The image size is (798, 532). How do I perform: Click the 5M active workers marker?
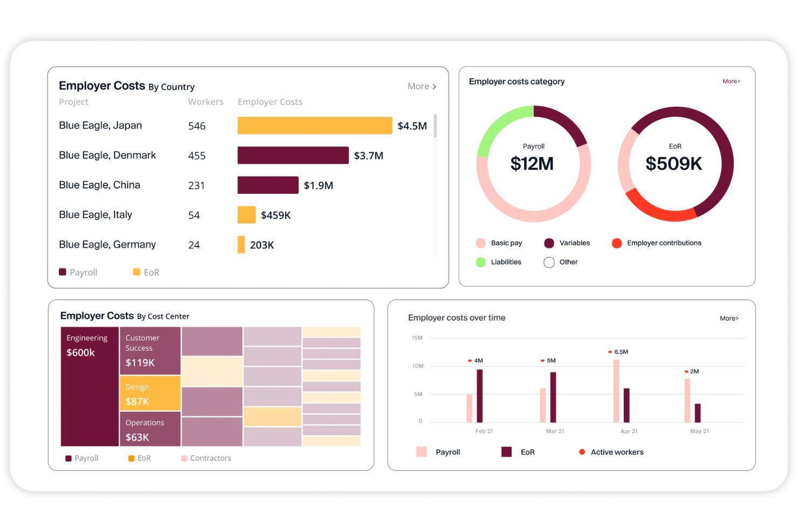(x=542, y=361)
